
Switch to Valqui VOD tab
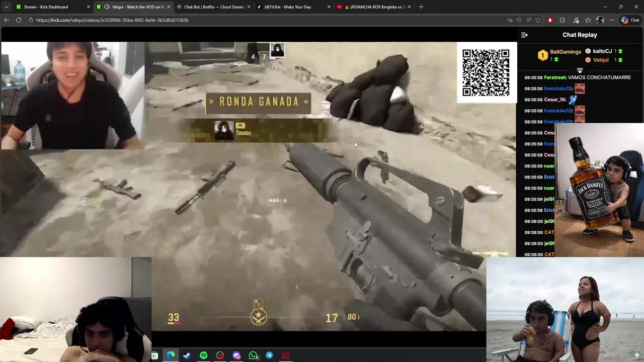click(134, 7)
